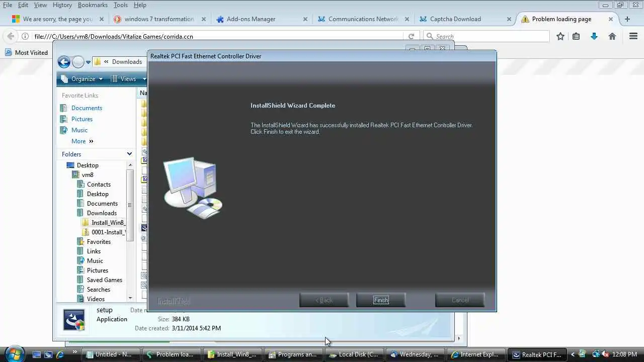Open the Firefox History menu

pyautogui.click(x=62, y=5)
